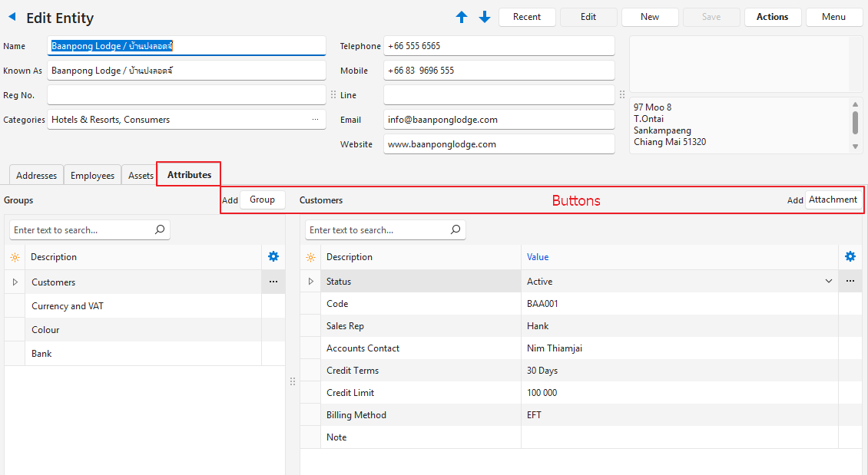This screenshot has height=475, width=868.
Task: Open the Employees tab
Action: 92,176
